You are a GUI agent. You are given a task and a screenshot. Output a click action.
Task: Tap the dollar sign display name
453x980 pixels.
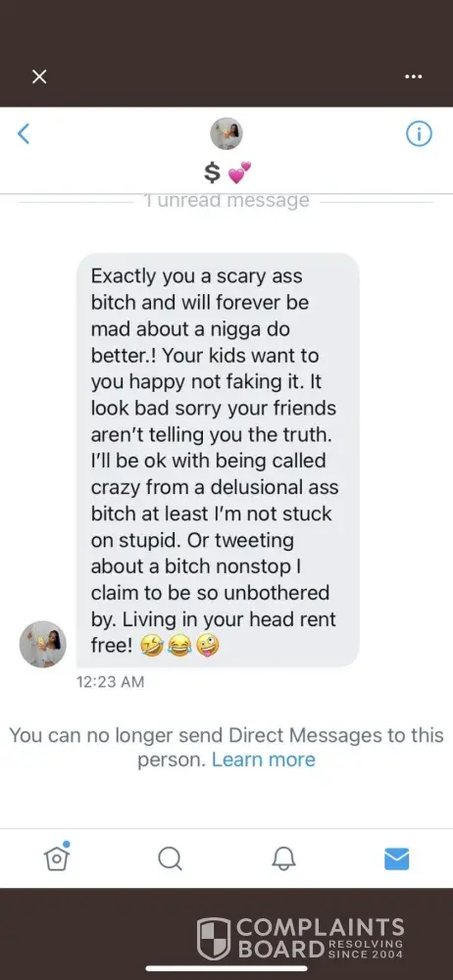click(x=213, y=172)
